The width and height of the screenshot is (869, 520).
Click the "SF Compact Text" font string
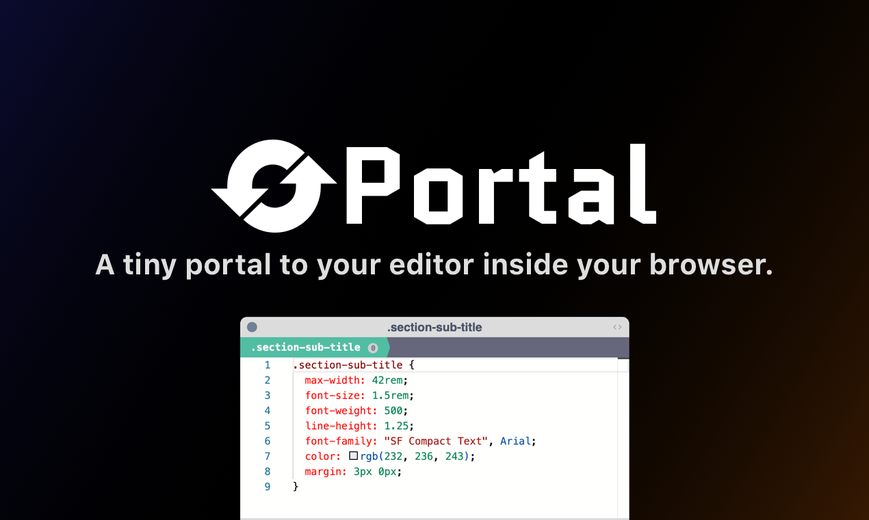[436, 441]
